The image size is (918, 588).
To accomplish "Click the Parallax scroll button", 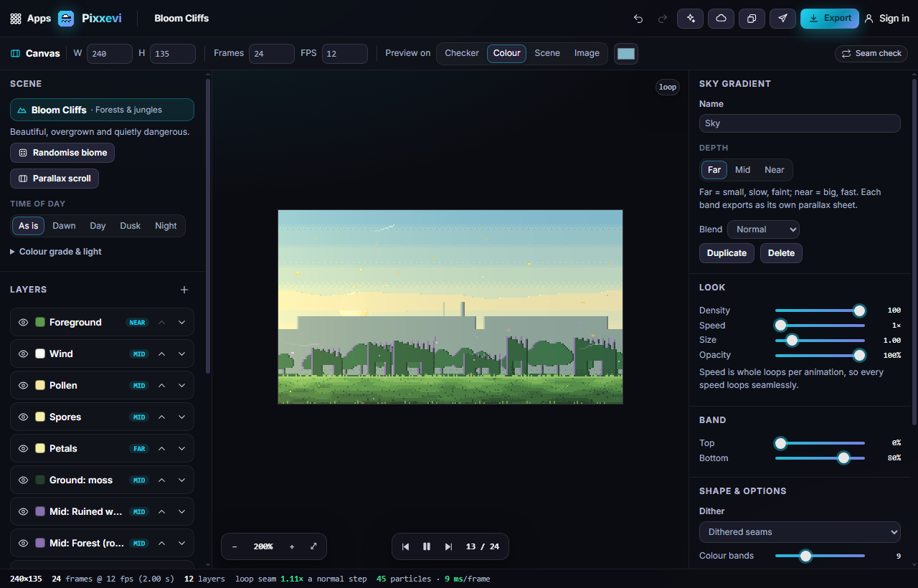I will [55, 179].
